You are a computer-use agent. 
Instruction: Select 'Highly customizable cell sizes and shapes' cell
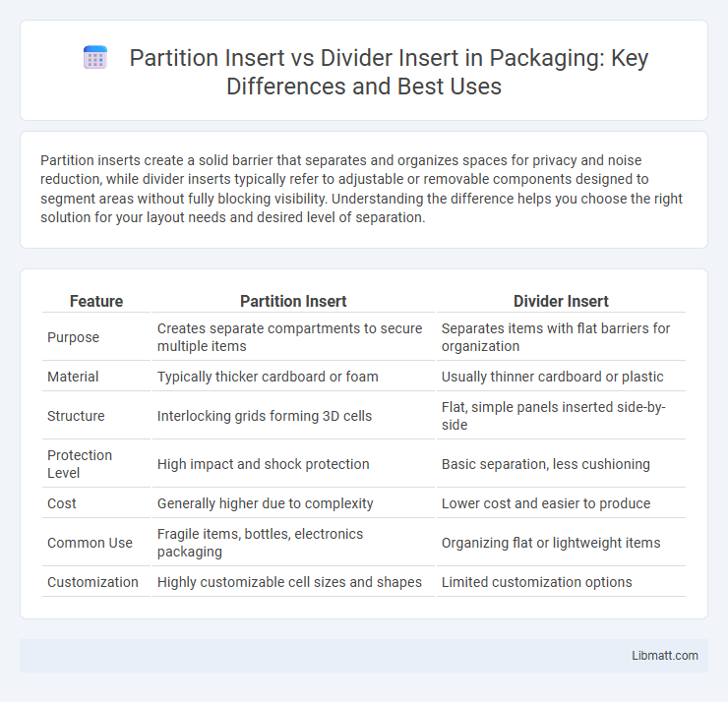293,582
